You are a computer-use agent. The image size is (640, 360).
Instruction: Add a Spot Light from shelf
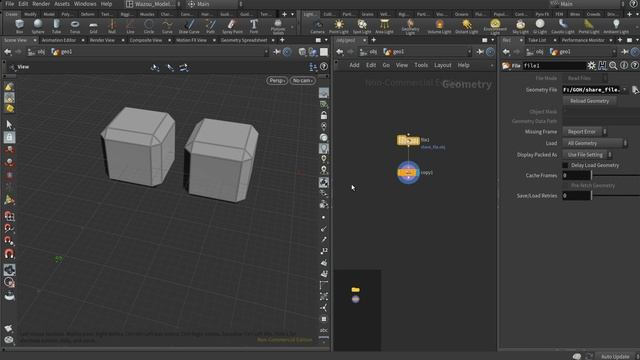362,26
